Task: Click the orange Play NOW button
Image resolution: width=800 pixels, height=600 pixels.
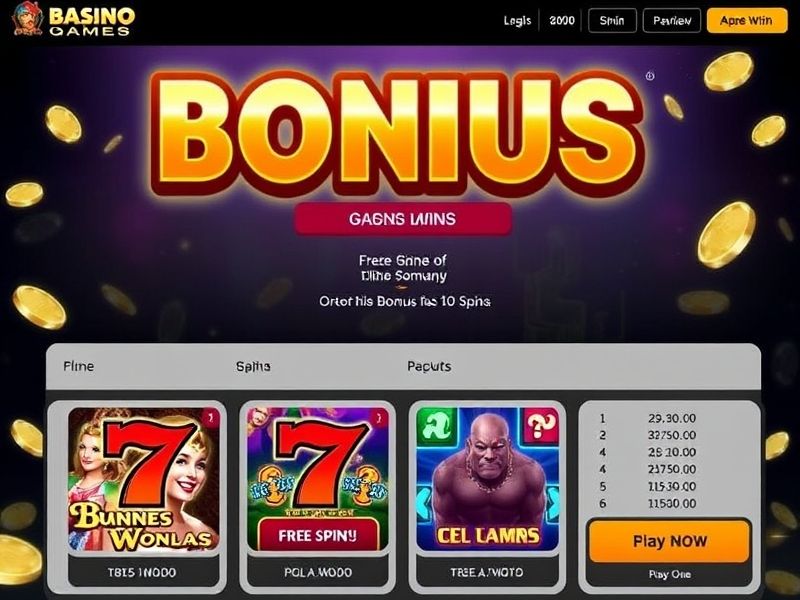Action: coord(670,541)
